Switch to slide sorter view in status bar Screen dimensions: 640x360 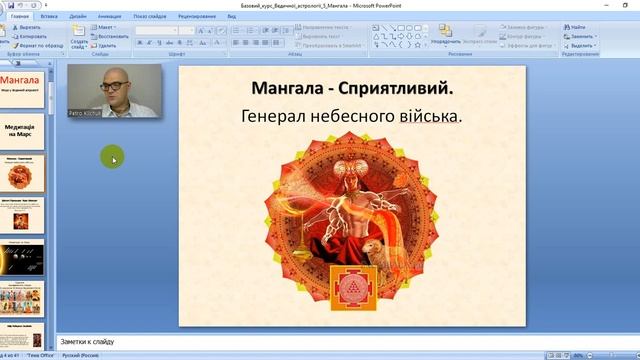(558, 356)
